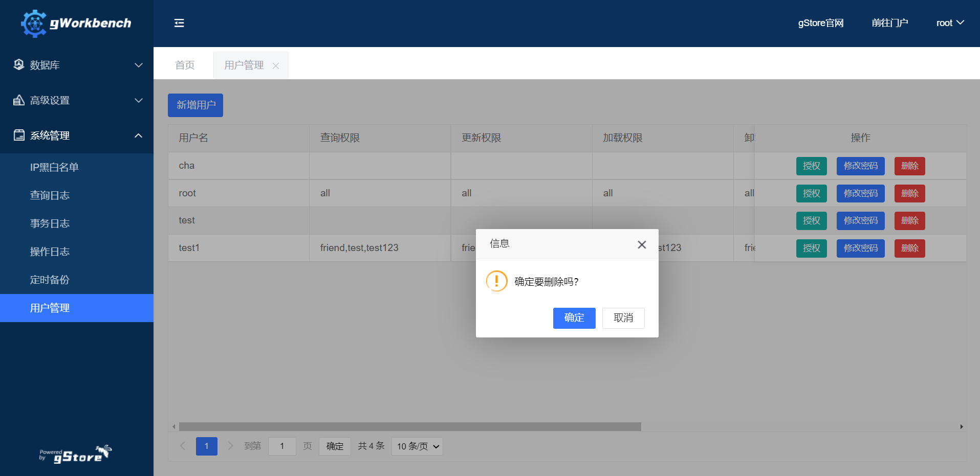
Task: Click 取消 to cancel deletion
Action: 623,318
